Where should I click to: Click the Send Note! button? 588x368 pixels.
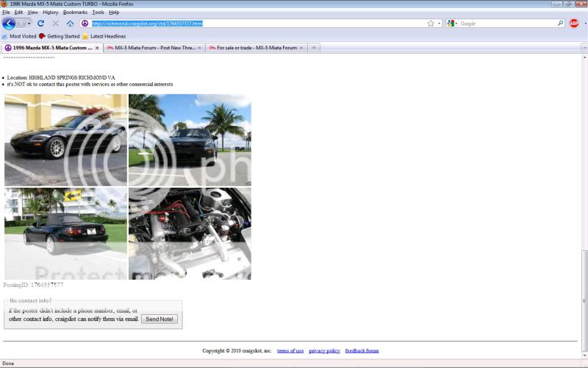coord(159,319)
